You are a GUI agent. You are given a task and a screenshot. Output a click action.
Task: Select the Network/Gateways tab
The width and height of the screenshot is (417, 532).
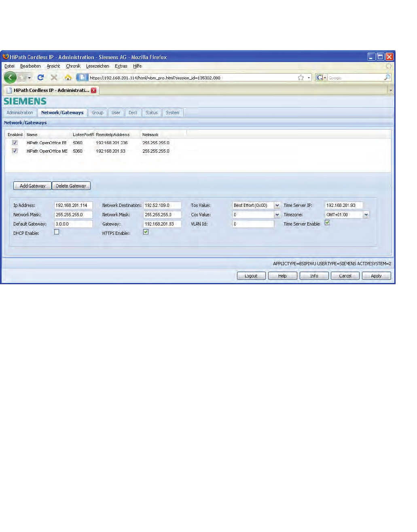pyautogui.click(x=62, y=113)
